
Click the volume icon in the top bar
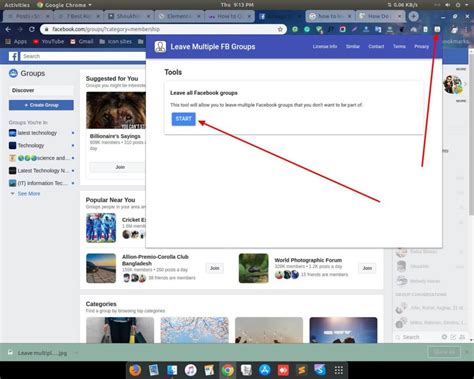[448, 5]
